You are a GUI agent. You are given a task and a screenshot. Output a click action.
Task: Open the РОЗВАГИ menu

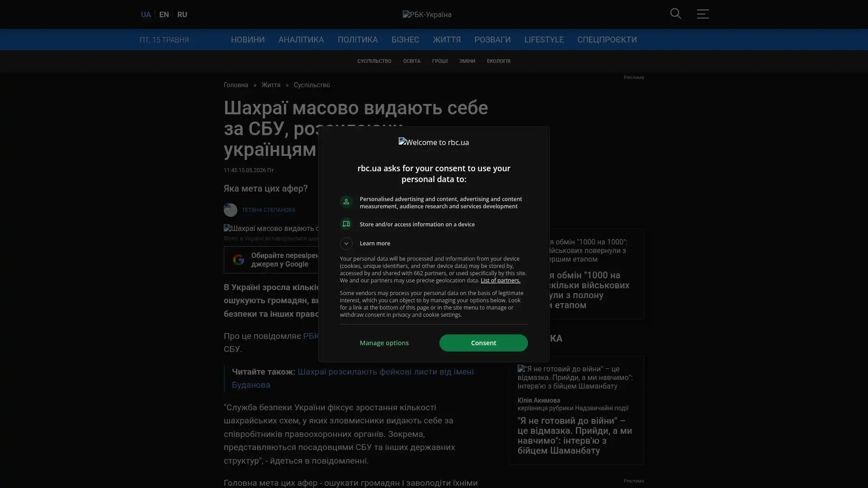point(492,40)
